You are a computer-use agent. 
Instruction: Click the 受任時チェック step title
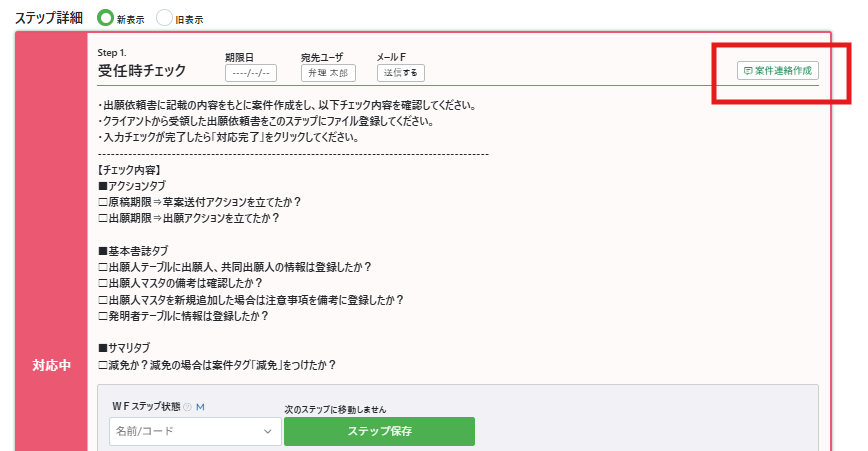(x=142, y=71)
